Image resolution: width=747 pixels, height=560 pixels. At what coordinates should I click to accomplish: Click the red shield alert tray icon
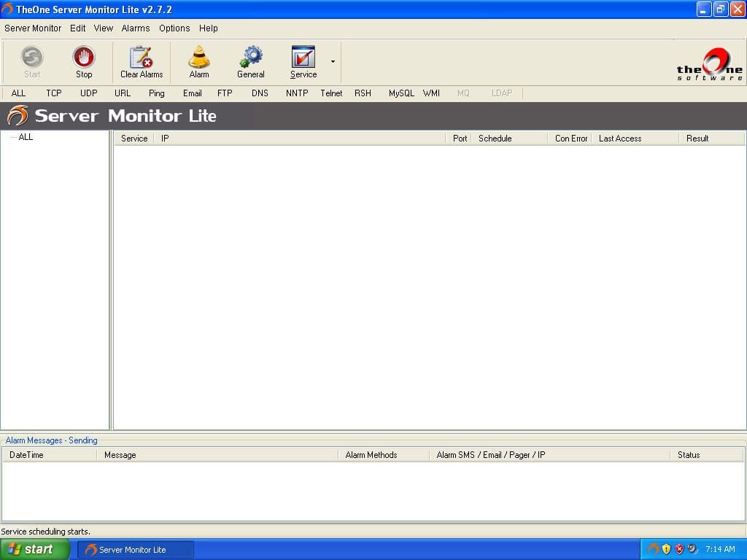coord(679,549)
